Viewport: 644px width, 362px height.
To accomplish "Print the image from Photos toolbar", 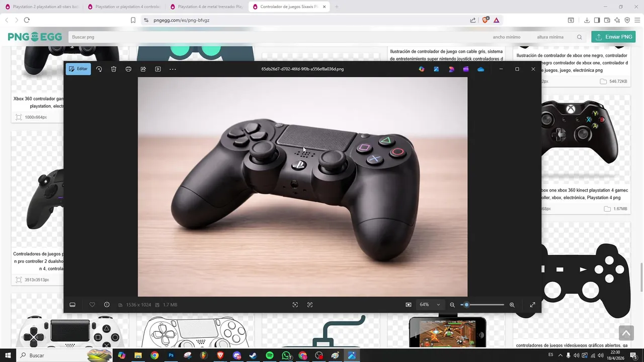I will click(x=128, y=69).
